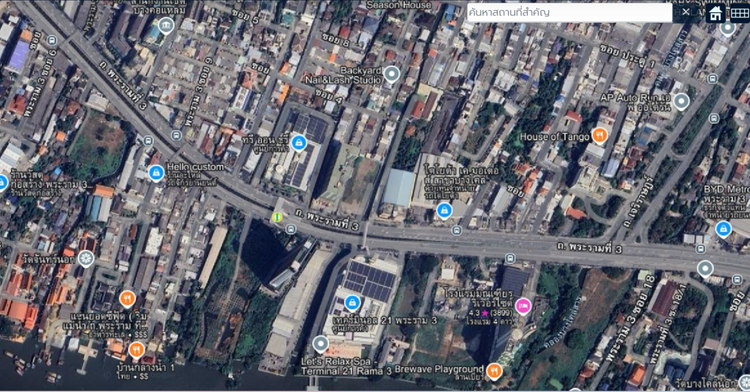Image resolution: width=750 pixels, height=392 pixels.
Task: Open the AP Auto Run location pin
Action: pyautogui.click(x=681, y=101)
